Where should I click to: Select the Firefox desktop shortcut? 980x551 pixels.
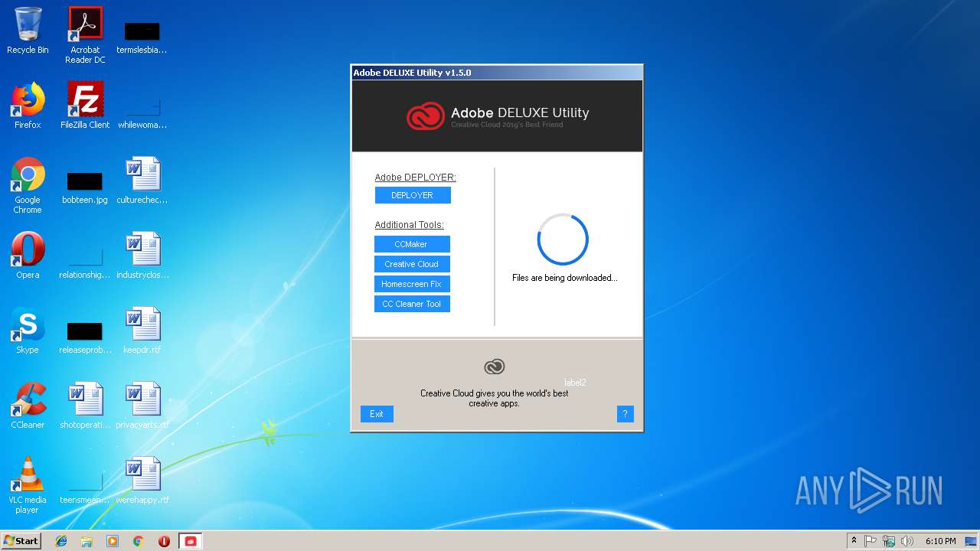[28, 106]
